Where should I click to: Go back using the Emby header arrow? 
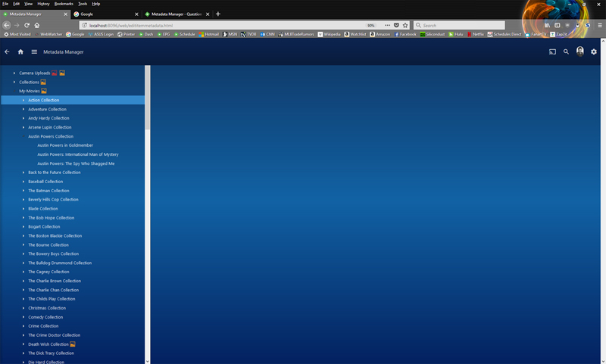point(7,51)
